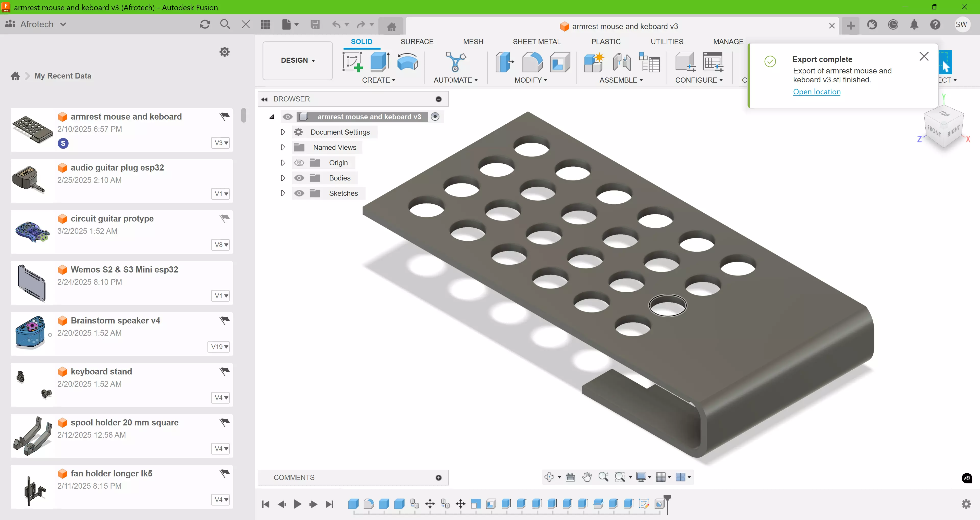Expand the Document Settings tree node

pos(283,132)
